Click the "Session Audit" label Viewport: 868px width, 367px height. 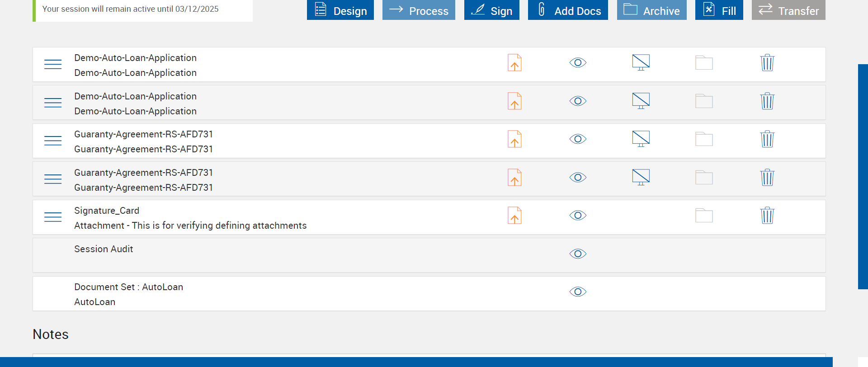pyautogui.click(x=104, y=249)
